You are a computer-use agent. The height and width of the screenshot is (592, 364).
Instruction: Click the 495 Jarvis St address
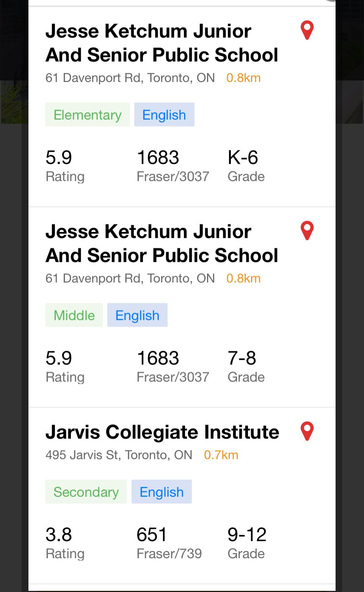pos(119,455)
